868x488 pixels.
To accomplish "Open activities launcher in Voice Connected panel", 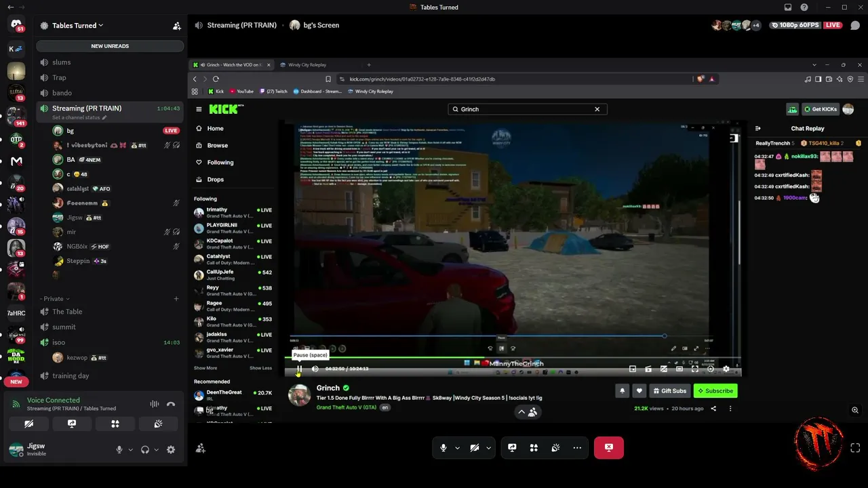I will pos(115,424).
